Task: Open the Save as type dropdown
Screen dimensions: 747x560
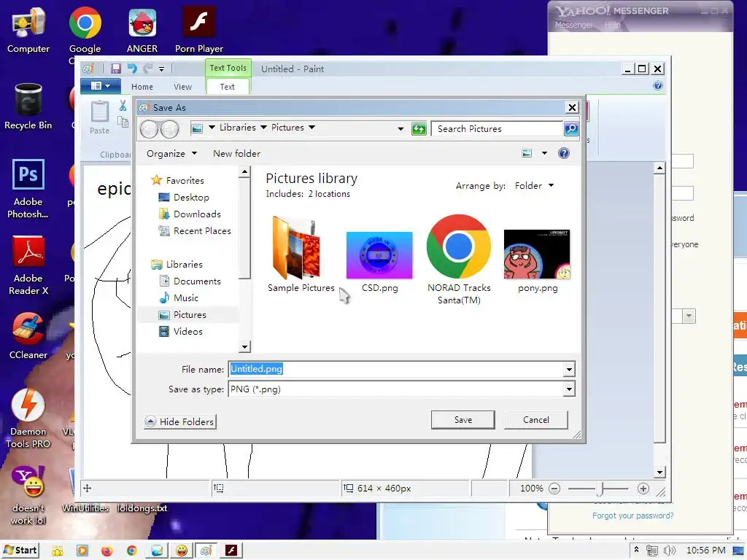Action: pos(569,389)
